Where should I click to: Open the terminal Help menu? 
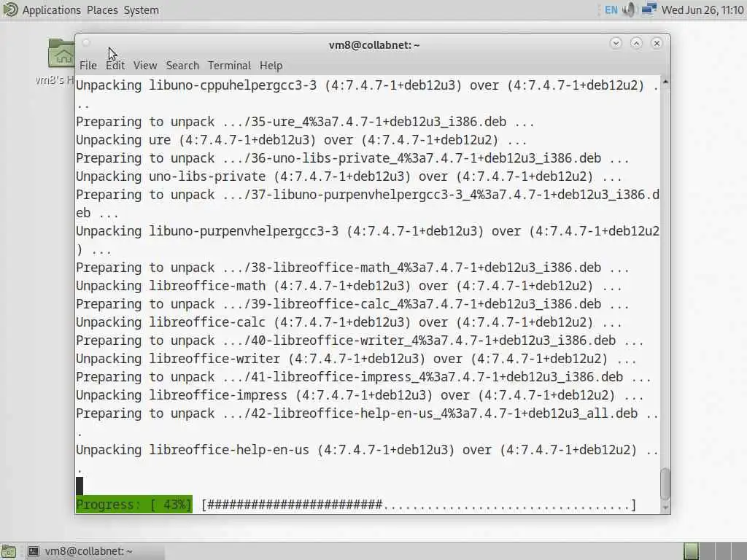click(271, 65)
